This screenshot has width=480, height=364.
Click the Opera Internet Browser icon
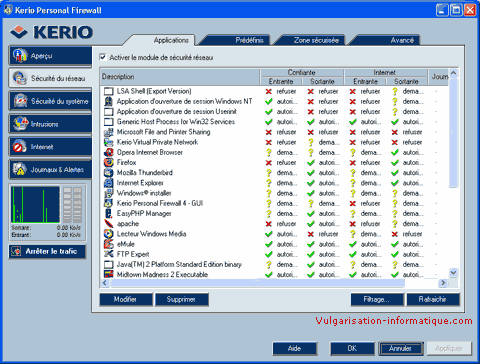pyautogui.click(x=109, y=152)
